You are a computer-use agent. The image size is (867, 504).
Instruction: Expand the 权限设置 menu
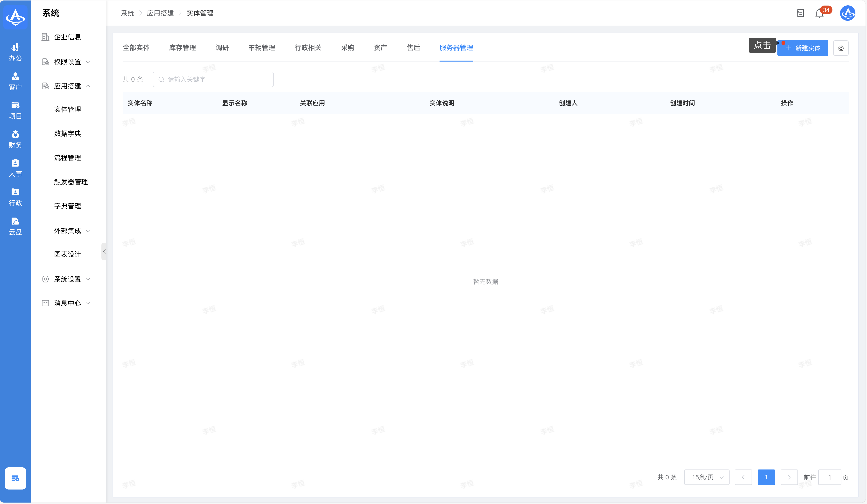click(67, 62)
